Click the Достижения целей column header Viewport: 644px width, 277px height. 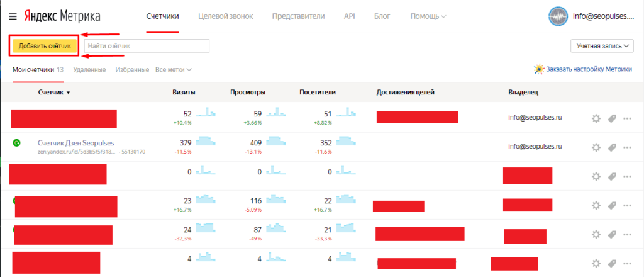[406, 93]
